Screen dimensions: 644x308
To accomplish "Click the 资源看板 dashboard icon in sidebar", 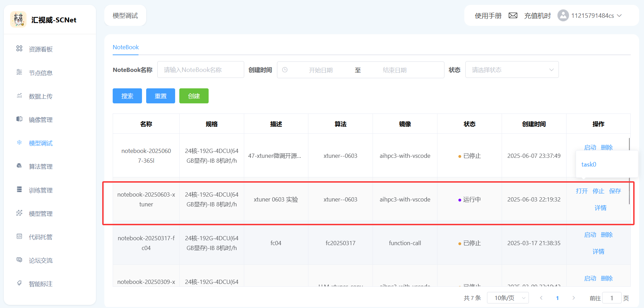I will (19, 49).
